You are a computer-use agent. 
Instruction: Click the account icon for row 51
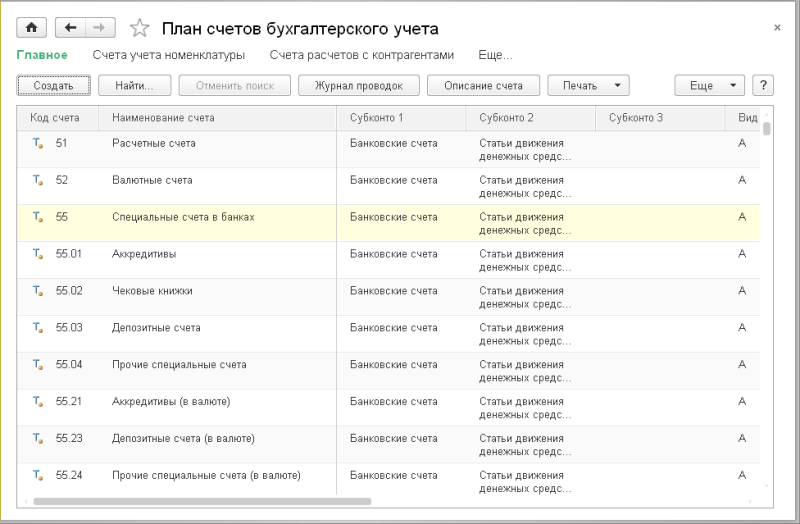(39, 144)
